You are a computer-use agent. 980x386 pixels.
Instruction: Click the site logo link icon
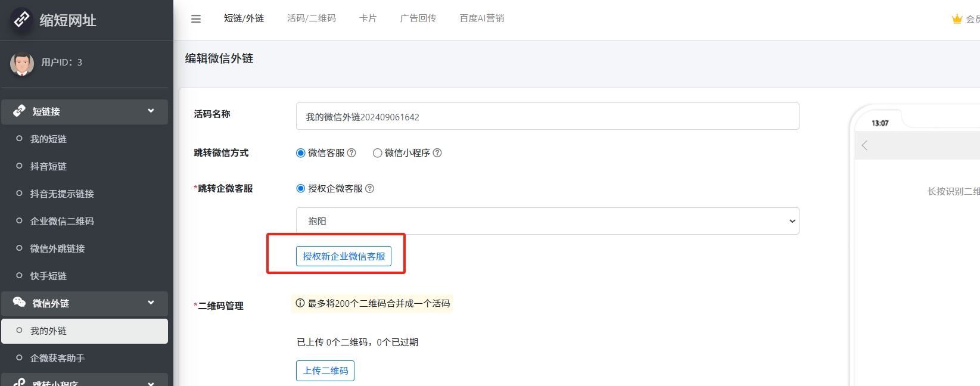tap(22, 20)
